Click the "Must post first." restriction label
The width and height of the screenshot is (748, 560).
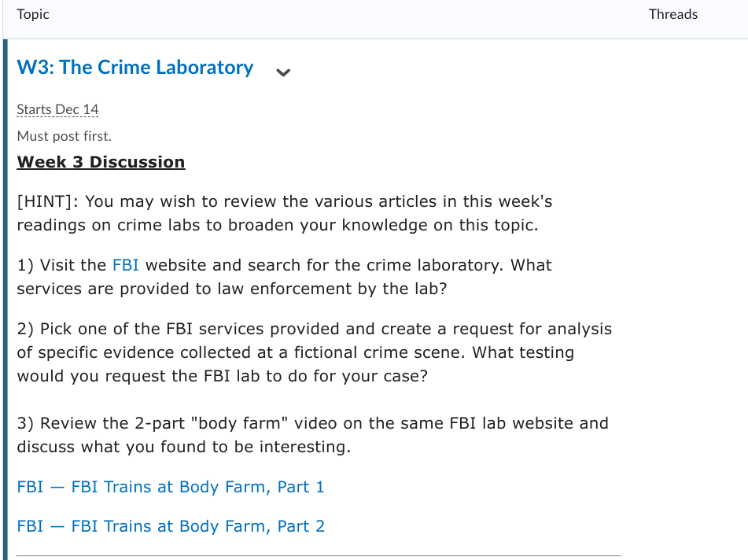(64, 136)
